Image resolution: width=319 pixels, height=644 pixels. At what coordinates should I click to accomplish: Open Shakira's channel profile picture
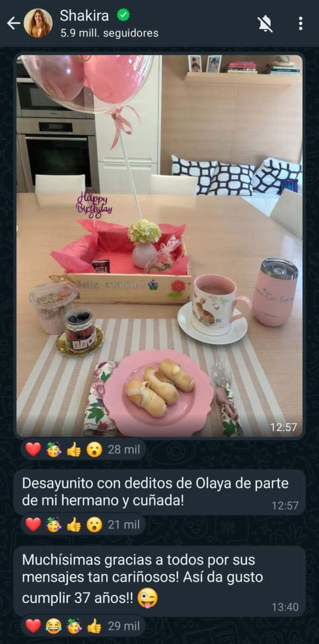[38, 23]
